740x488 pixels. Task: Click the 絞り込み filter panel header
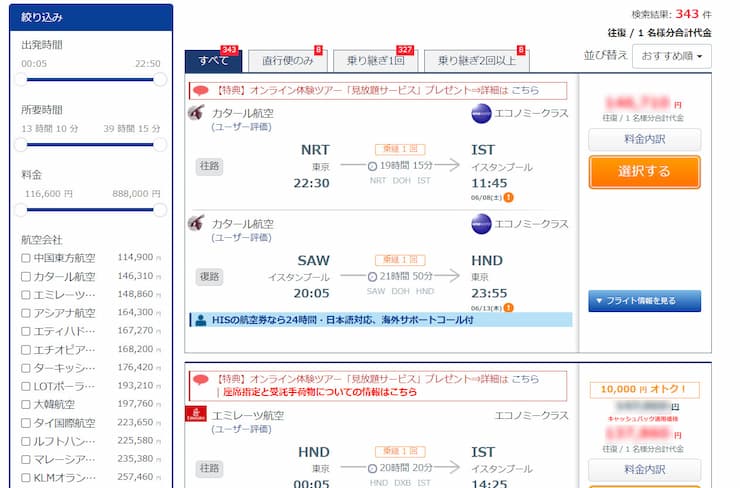(91, 17)
